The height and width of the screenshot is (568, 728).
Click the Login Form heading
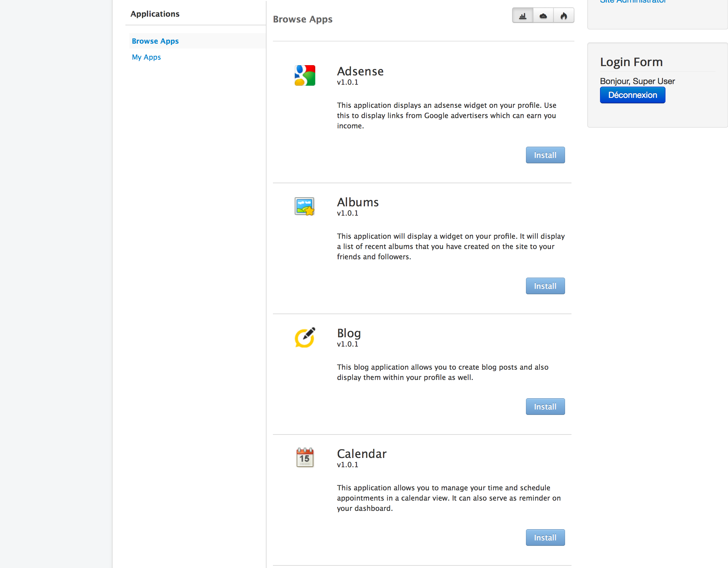pyautogui.click(x=631, y=62)
